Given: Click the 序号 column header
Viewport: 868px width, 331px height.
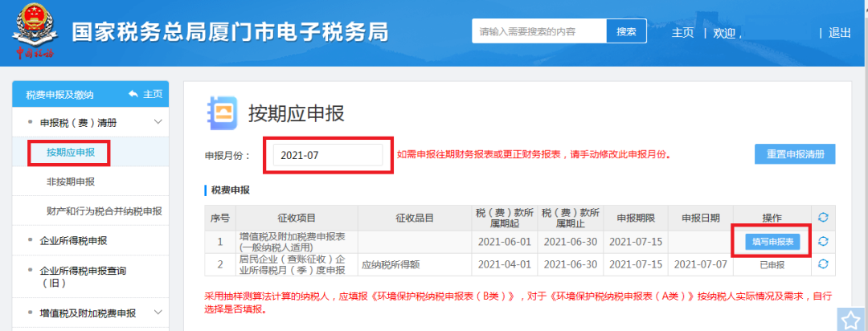Looking at the screenshot, I should [x=220, y=218].
